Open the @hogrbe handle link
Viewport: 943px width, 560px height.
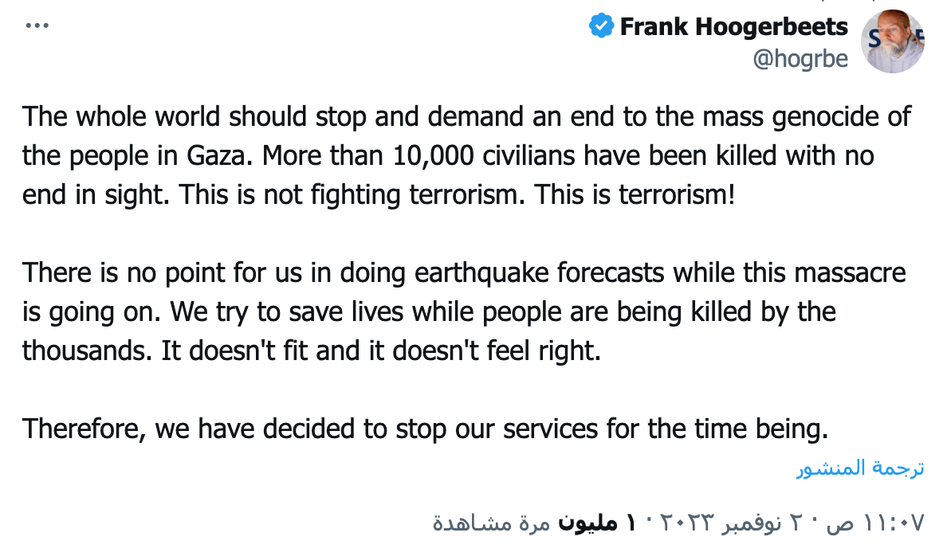coord(800,59)
